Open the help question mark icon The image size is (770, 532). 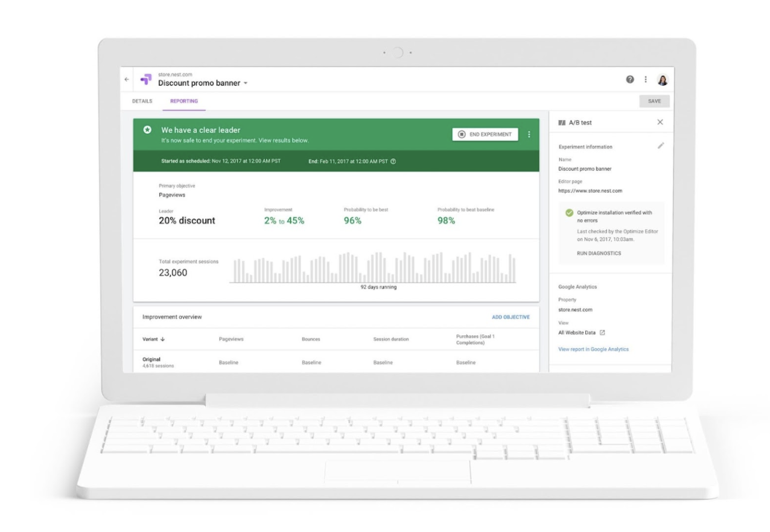(630, 80)
